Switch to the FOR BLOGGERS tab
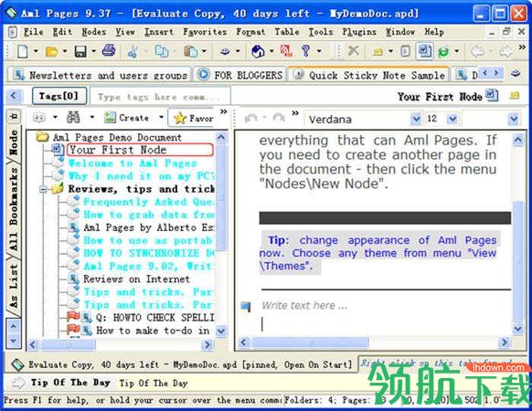The image size is (532, 411). click(240, 75)
